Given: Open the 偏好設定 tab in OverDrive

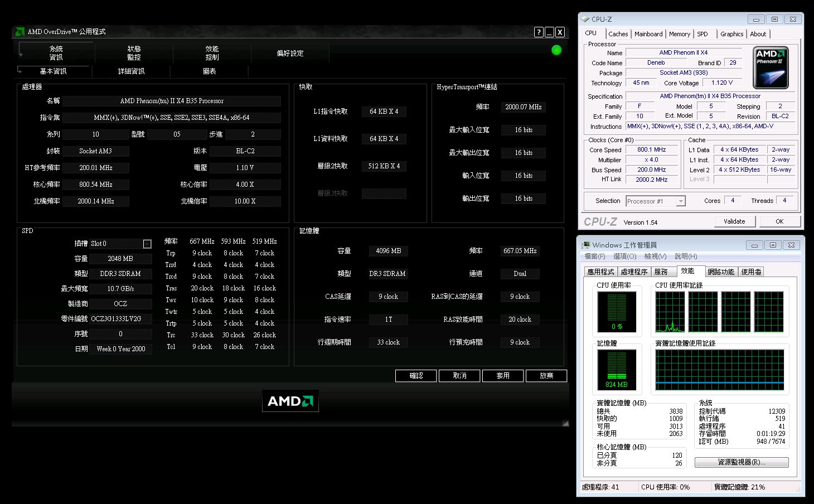Looking at the screenshot, I should coord(290,53).
